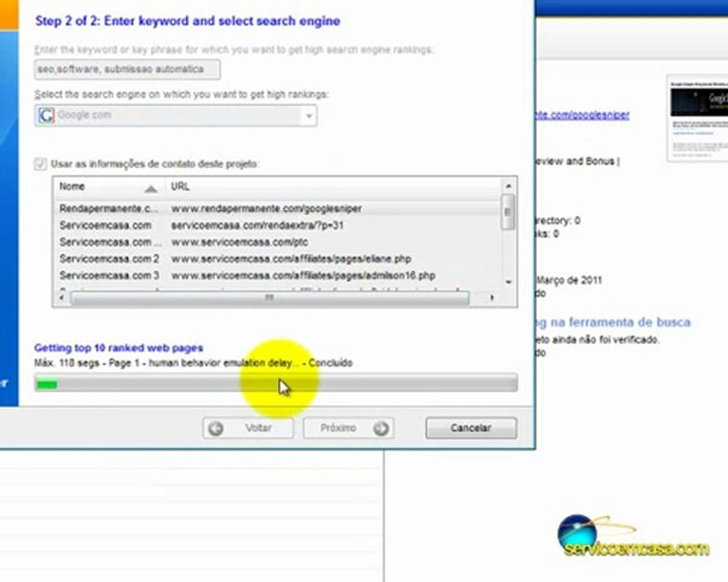Screen dimensions: 728x582
Task: Click the scroll right arrow of project list
Action: [x=492, y=297]
